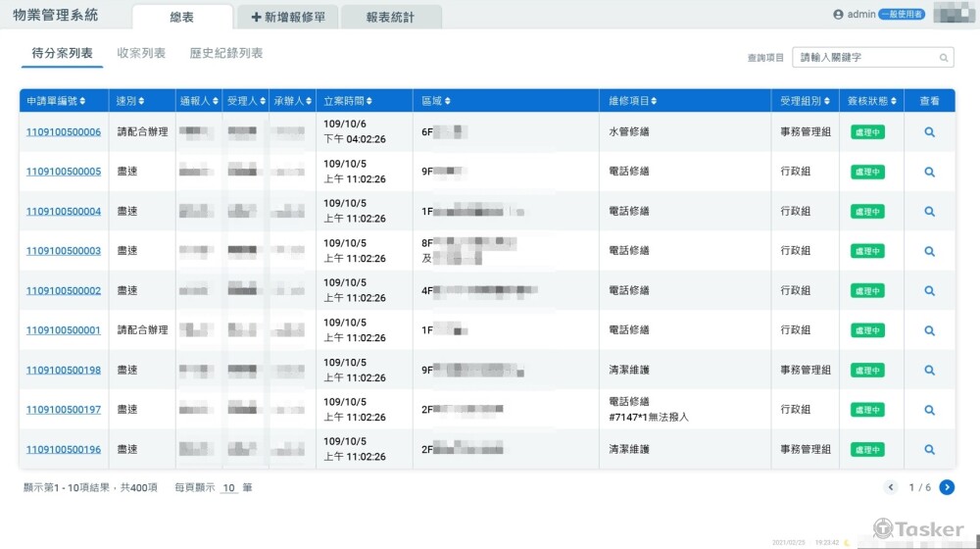980x549 pixels.
Task: Click magnifier icon for request 1109100500006
Action: pyautogui.click(x=929, y=132)
